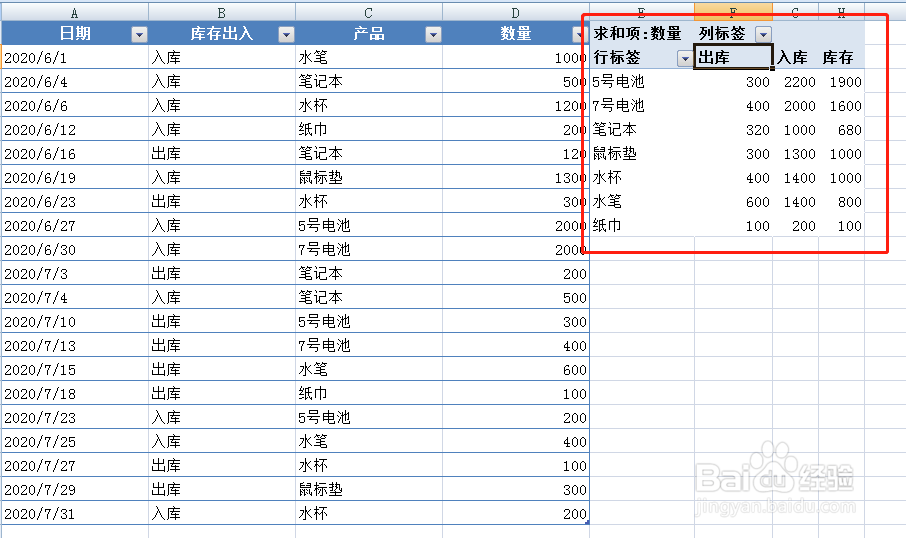Click 水杯 product cell in 2020/7/27 row
Image resolution: width=906 pixels, height=538 pixels.
(x=369, y=465)
